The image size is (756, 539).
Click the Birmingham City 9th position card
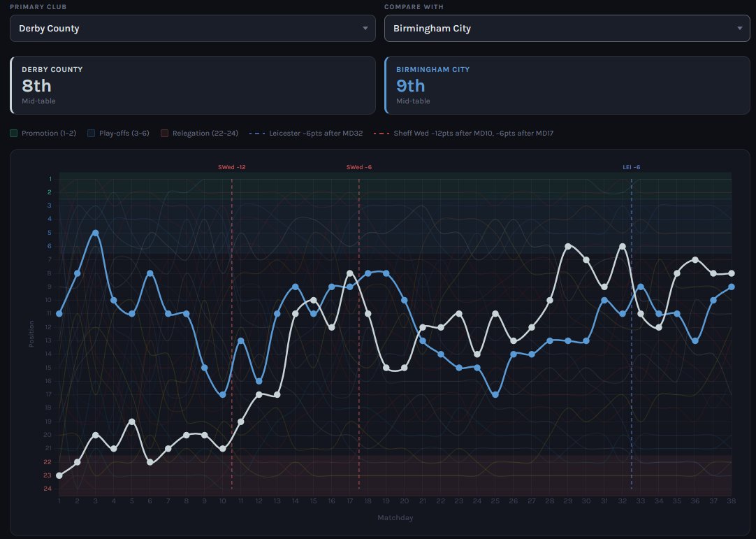[567, 85]
